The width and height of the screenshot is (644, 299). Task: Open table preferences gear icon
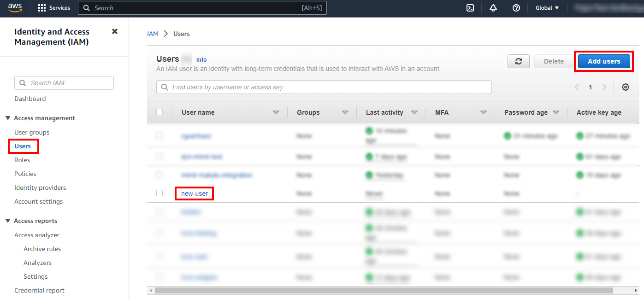626,87
